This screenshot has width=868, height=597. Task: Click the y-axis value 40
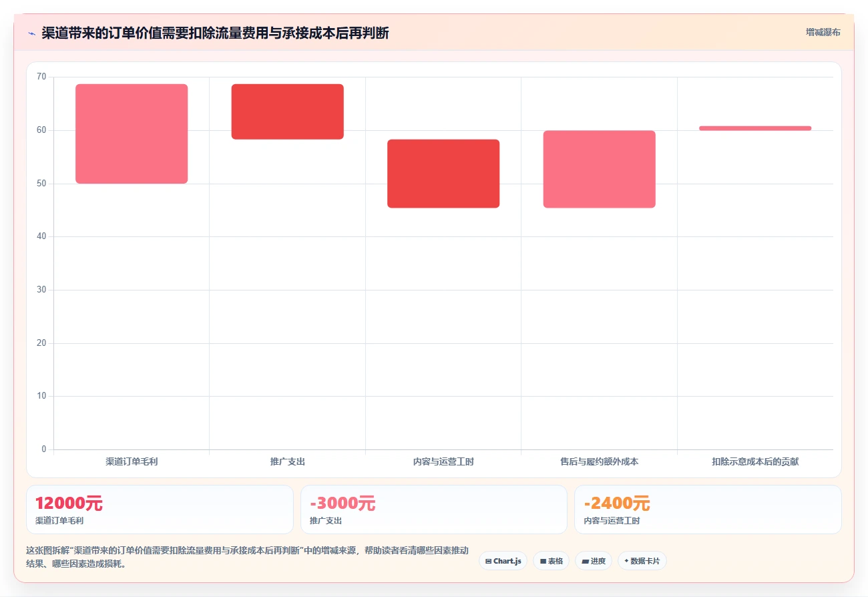[41, 236]
